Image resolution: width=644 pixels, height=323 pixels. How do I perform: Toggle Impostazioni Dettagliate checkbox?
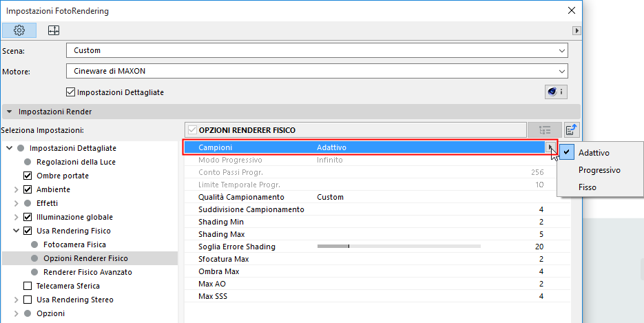pos(71,92)
